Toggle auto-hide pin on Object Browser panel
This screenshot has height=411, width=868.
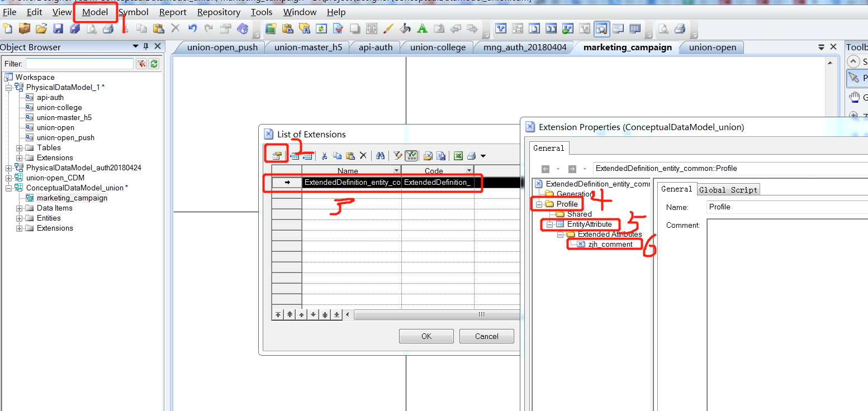pos(146,47)
